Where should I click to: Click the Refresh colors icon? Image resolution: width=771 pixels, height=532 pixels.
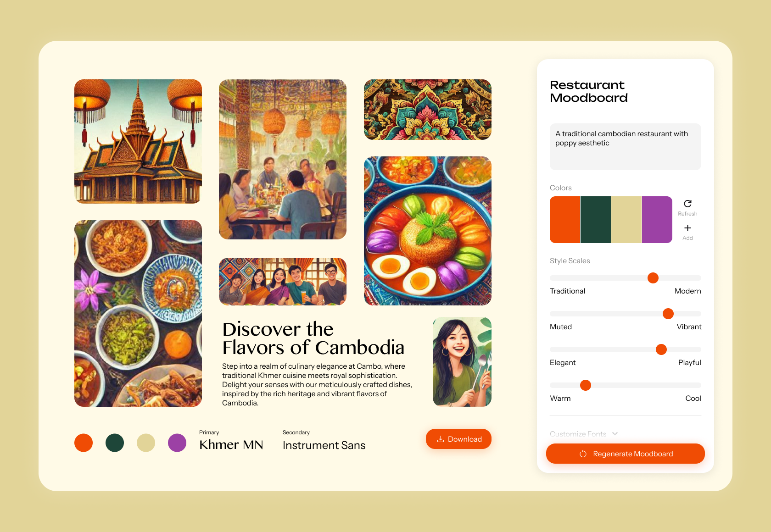(x=687, y=204)
